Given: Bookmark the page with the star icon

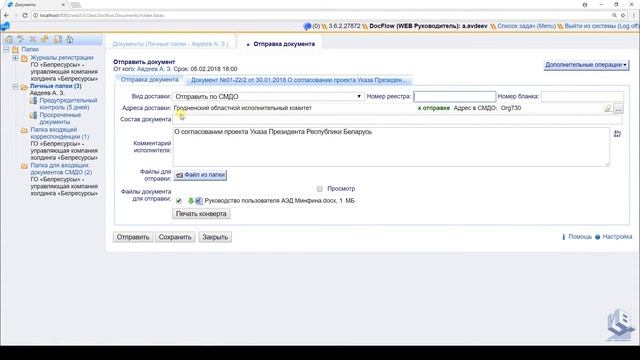Looking at the screenshot, I should (x=623, y=15).
